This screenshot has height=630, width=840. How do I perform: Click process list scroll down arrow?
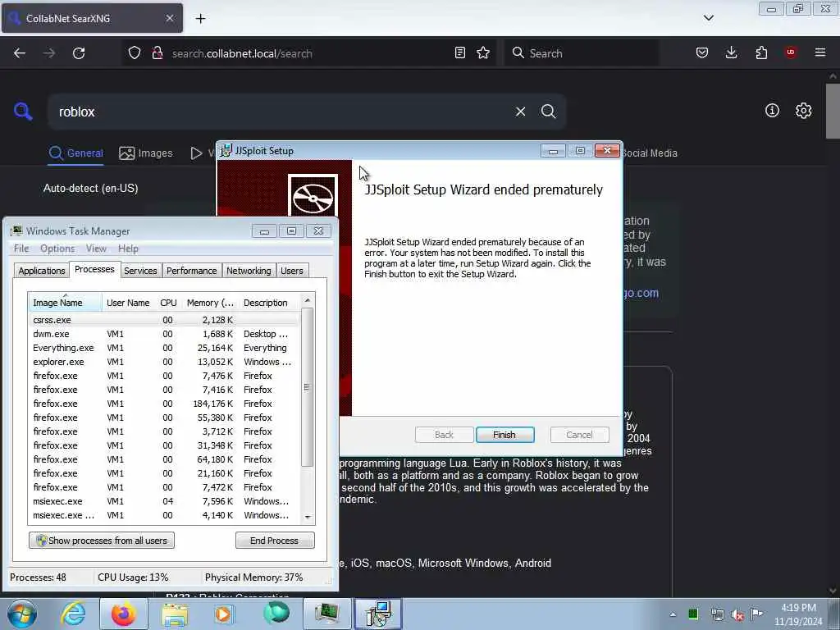[x=308, y=517]
